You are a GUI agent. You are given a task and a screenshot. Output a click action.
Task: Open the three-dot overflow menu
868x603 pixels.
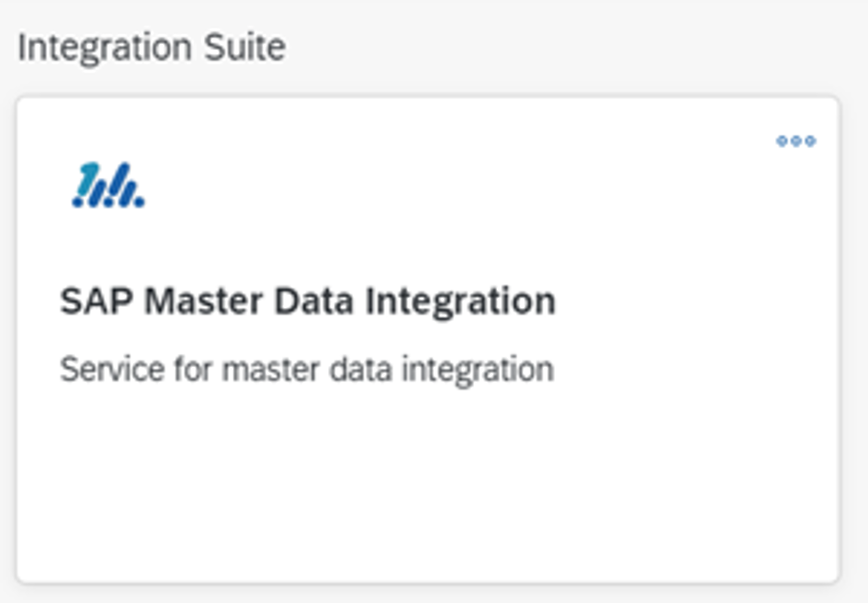click(x=796, y=141)
